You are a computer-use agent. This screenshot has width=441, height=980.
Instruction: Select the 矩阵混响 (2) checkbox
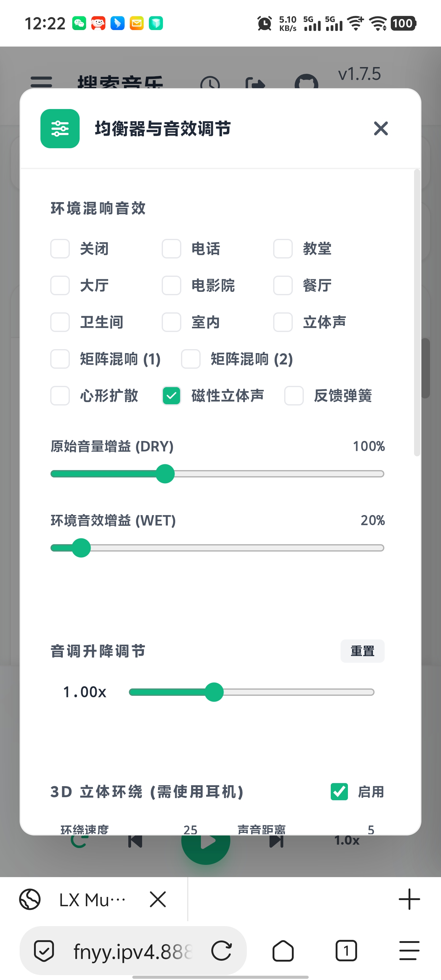tap(190, 359)
